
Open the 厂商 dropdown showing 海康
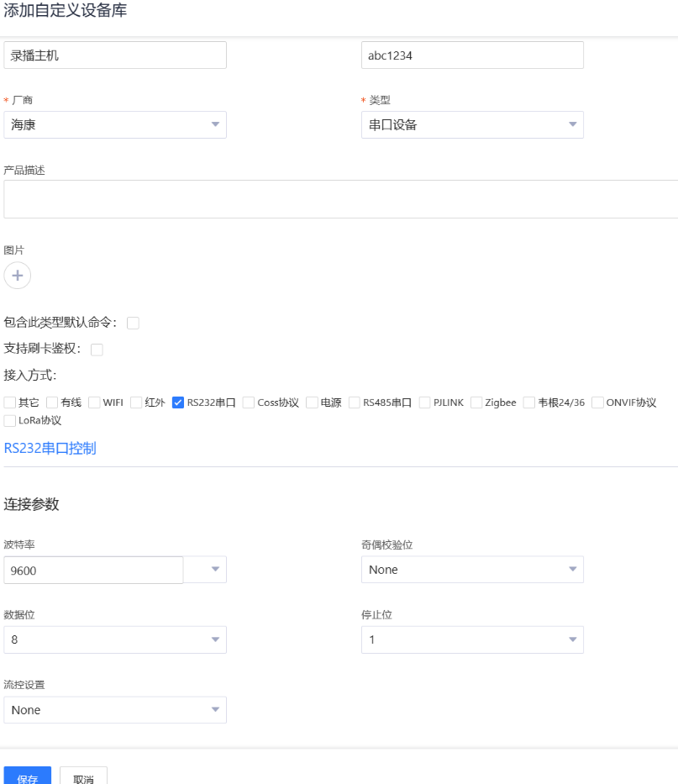point(115,125)
